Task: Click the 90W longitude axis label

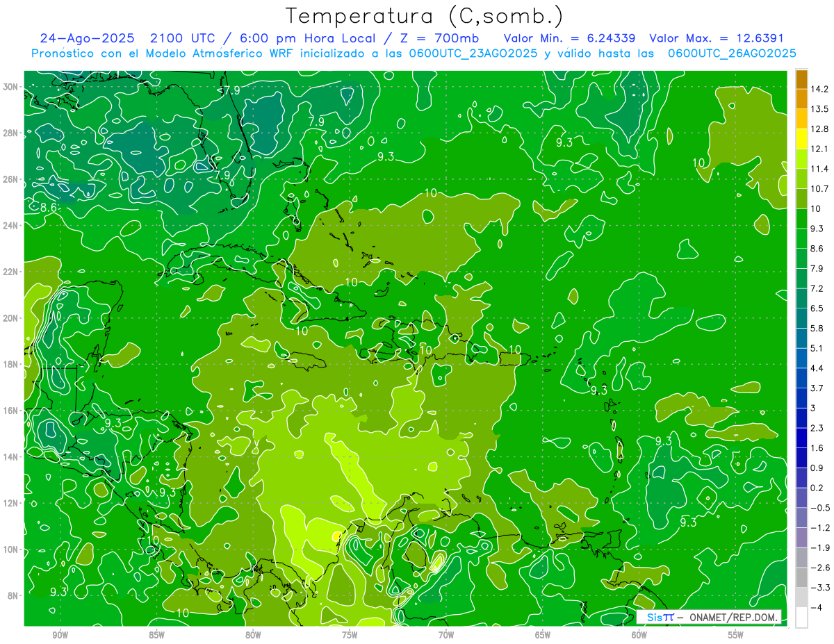Action: click(x=60, y=636)
